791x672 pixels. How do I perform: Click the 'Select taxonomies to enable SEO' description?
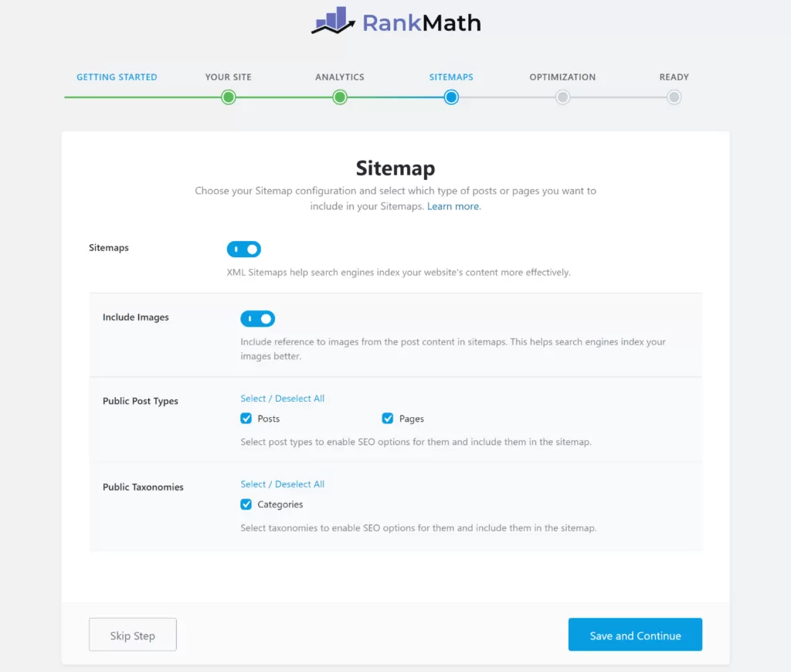418,528
